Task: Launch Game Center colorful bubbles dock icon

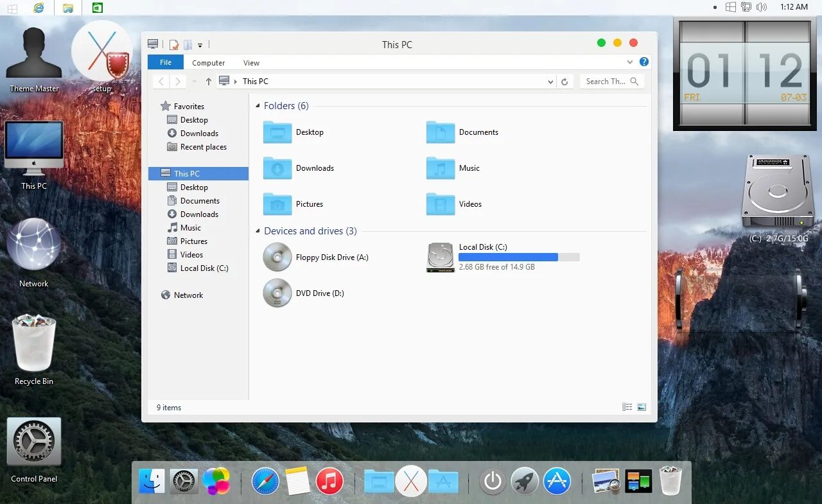Action: click(216, 481)
